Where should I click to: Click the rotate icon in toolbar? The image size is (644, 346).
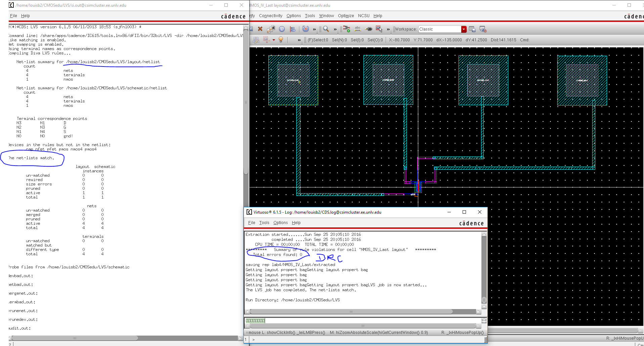coord(305,29)
